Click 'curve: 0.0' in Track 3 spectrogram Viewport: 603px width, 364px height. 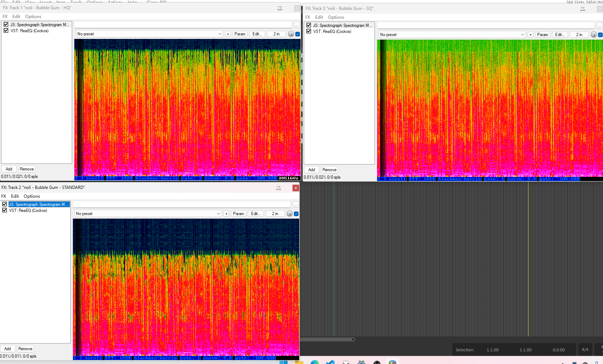pyautogui.click(x=522, y=179)
